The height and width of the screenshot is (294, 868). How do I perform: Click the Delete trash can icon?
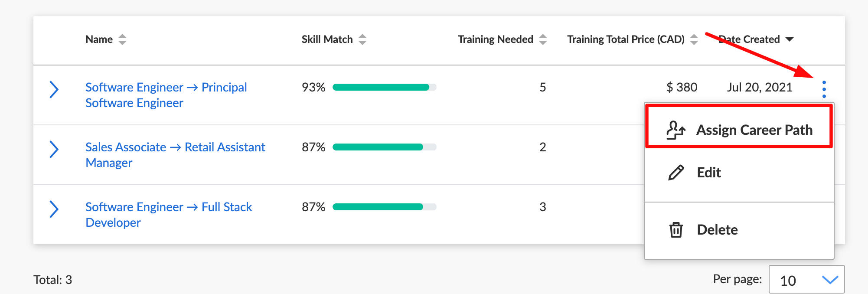(x=676, y=229)
